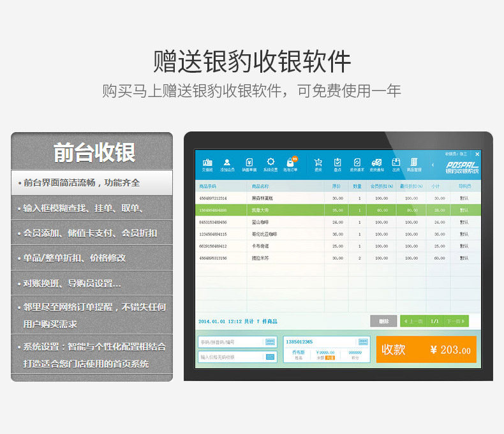This screenshot has width=504, height=434.
Task: Click the 商品条码 column header
Action: point(207,186)
